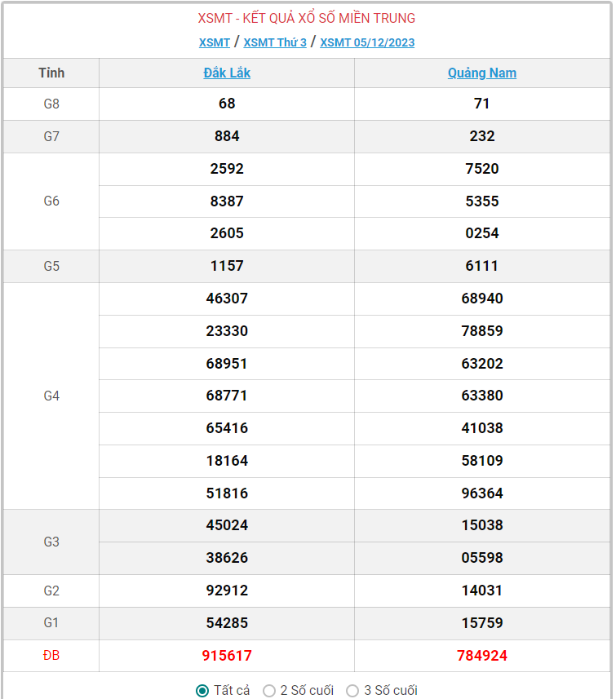Click the Tỉnh column header
616x699 pixels.
(51, 73)
